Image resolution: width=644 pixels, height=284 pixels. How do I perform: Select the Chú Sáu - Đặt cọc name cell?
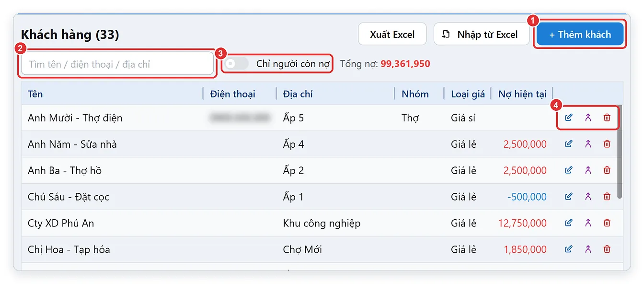69,197
